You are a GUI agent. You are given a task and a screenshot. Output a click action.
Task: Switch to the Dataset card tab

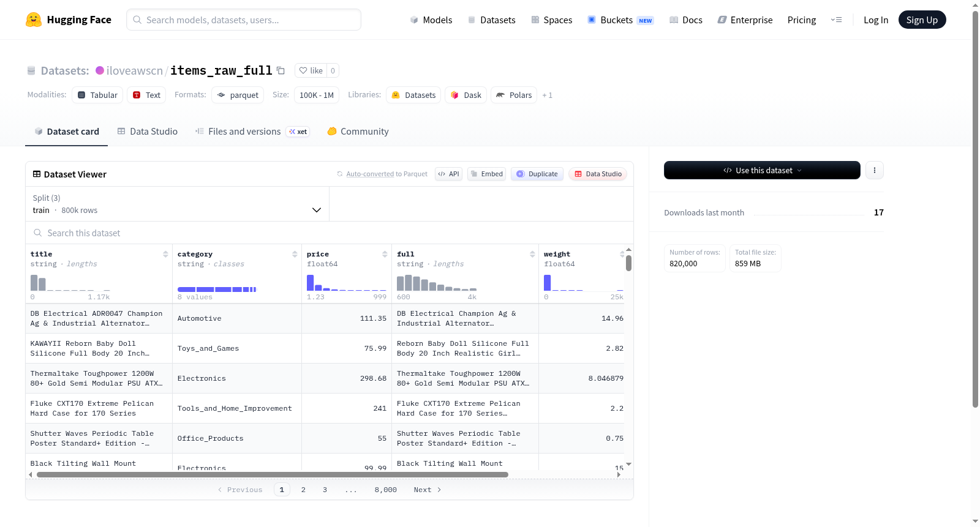(66, 132)
